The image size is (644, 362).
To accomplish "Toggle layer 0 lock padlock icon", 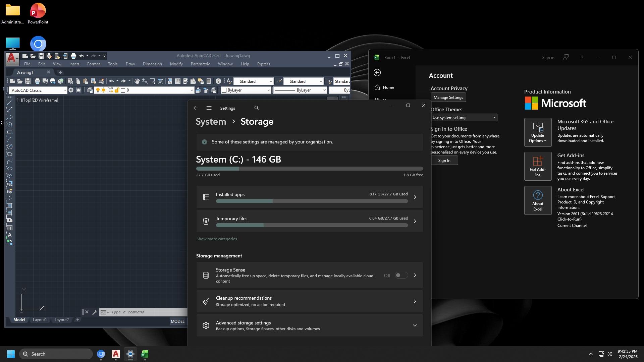I will click(x=117, y=90).
